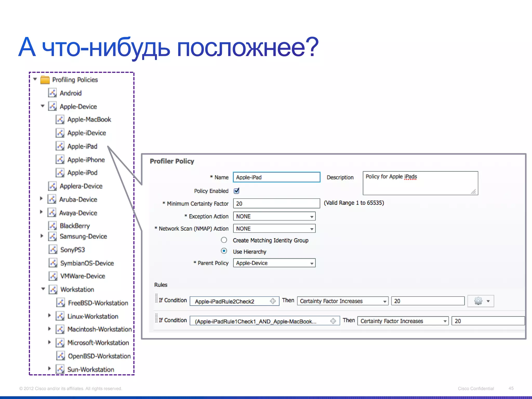Screen dimensions: 532x399
Task: Click the Applera-Device policy icon
Action: pyautogui.click(x=52, y=186)
